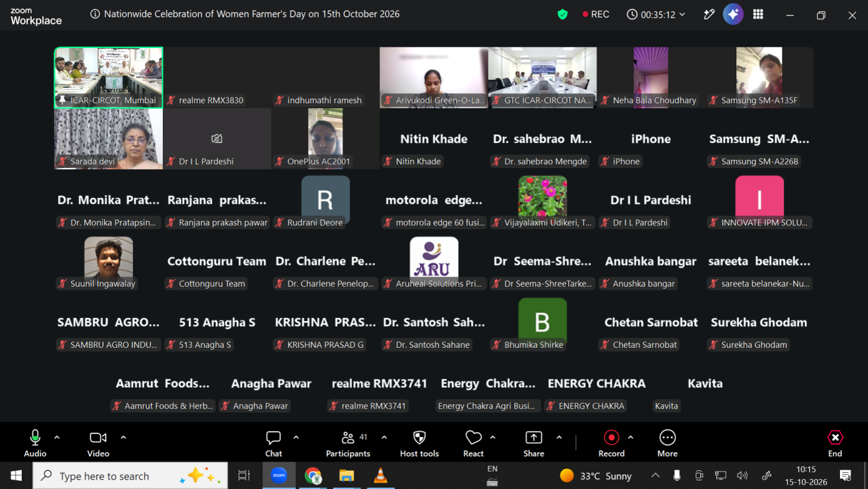Expand the React options arrow
The image size is (868, 489).
pos(493,437)
